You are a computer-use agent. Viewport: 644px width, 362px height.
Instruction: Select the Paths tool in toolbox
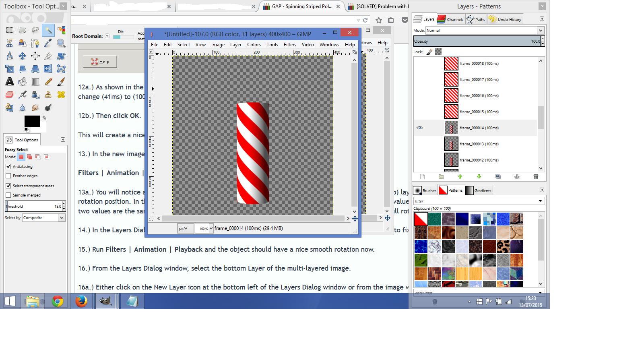click(x=35, y=43)
